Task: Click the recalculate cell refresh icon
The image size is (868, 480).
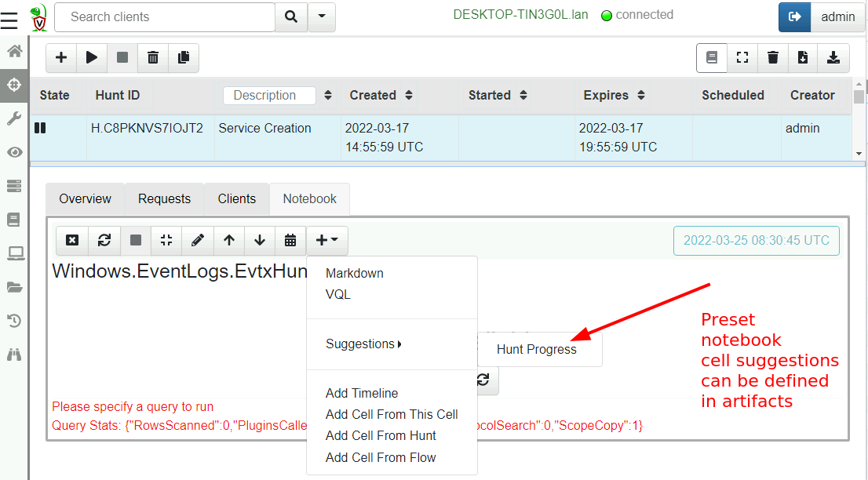Action: tap(104, 240)
